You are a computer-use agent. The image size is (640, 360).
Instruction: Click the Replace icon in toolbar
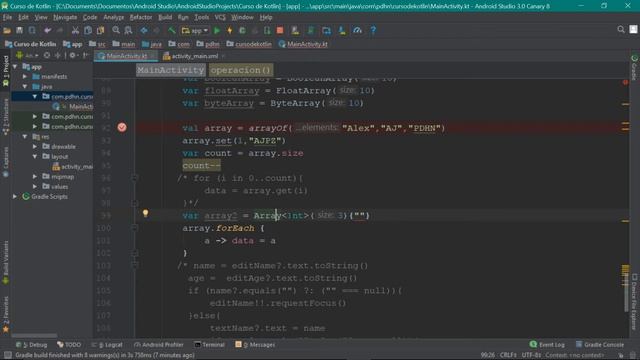pos(128,30)
